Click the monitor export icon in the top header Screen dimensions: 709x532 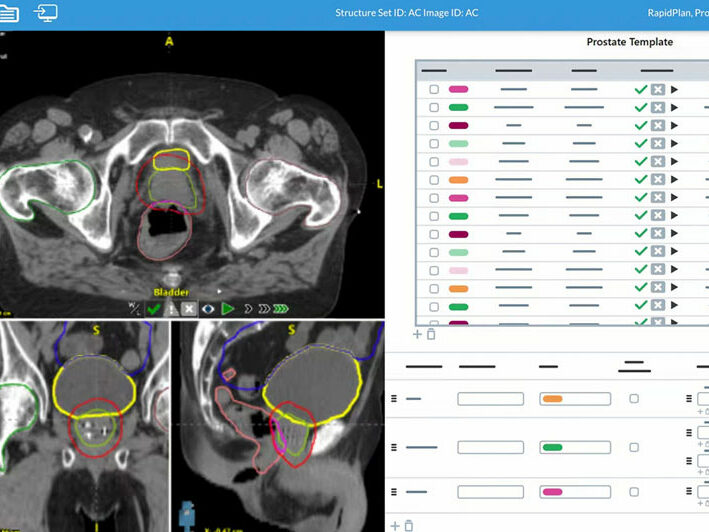click(46, 13)
